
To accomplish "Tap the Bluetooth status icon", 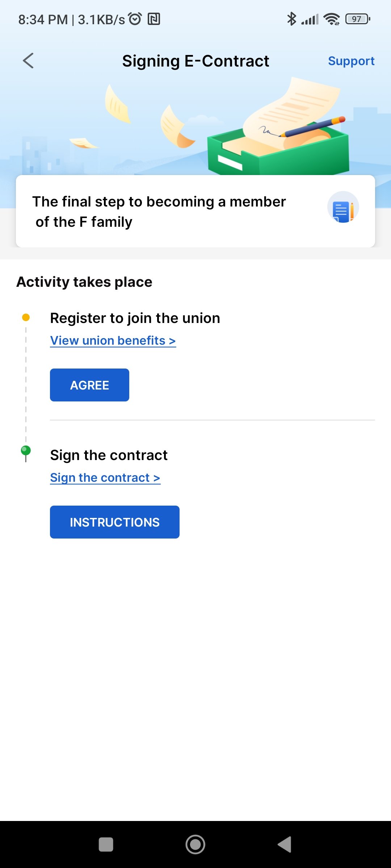I will click(x=291, y=19).
